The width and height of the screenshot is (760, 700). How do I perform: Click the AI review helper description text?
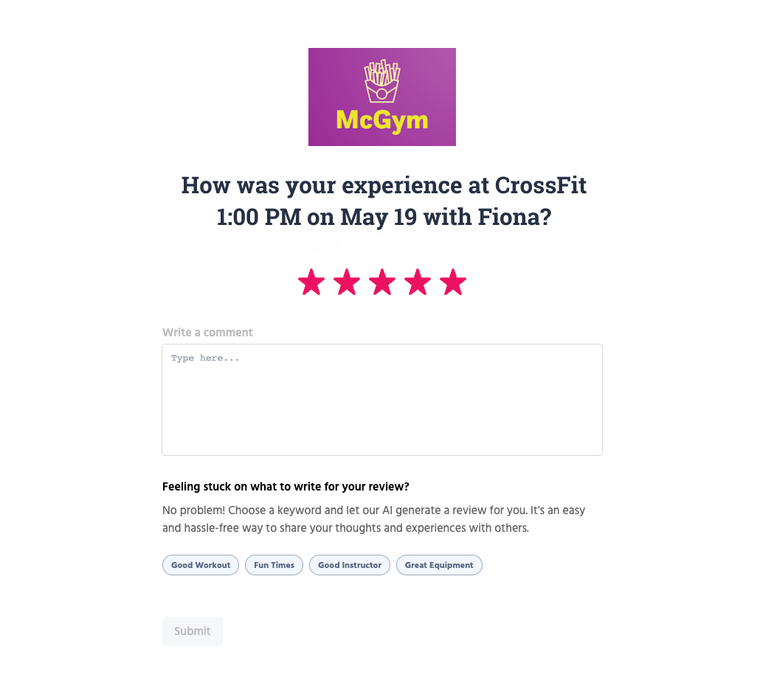tap(373, 519)
